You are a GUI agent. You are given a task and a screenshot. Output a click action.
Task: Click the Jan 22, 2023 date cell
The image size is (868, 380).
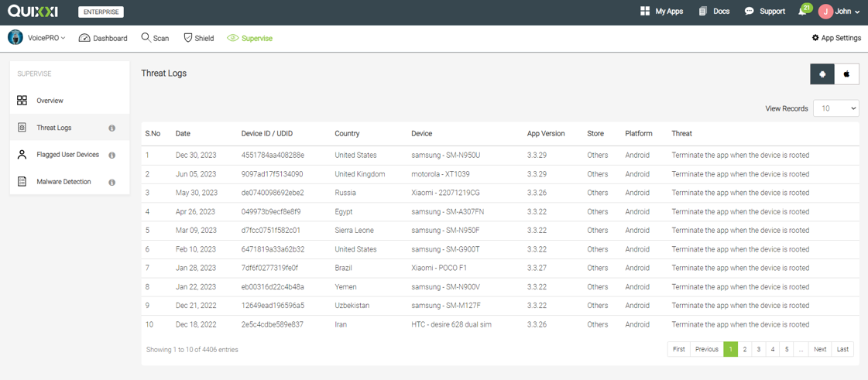195,287
